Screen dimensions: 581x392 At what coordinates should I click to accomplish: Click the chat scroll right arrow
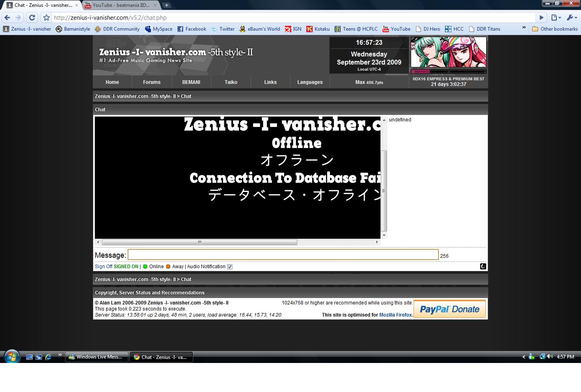[x=377, y=242]
